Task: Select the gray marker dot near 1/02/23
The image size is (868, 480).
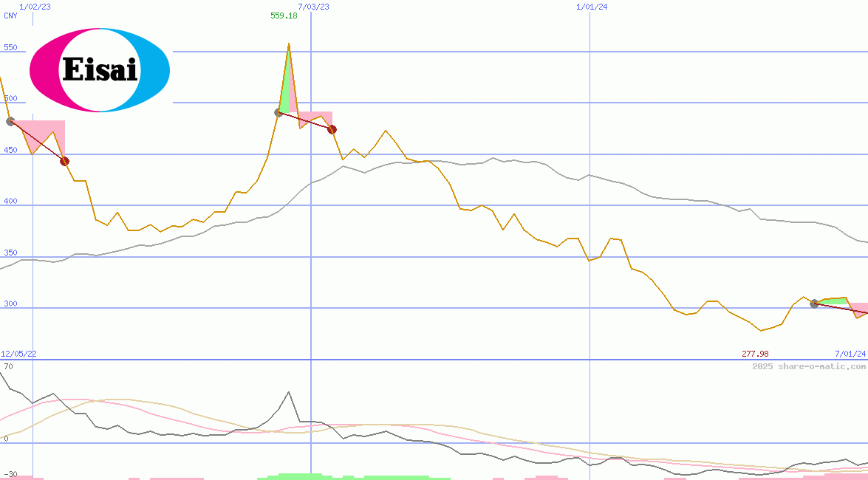Action: tap(10, 122)
